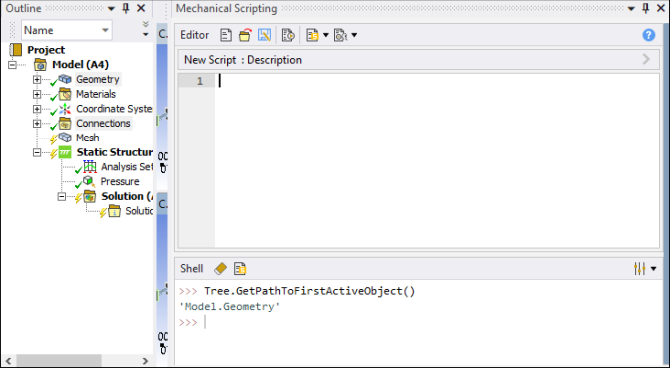Save the script using the disk icon
This screenshot has height=368, width=670.
click(264, 35)
